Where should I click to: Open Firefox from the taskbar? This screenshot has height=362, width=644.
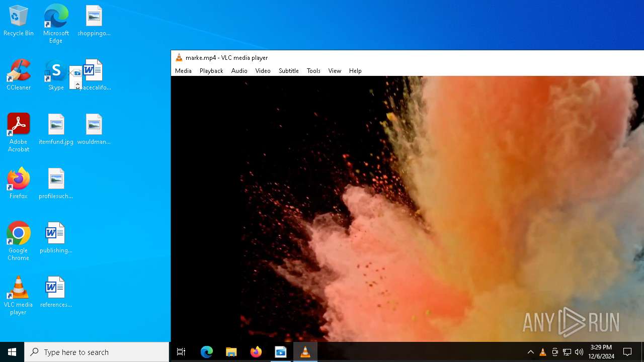(256, 352)
